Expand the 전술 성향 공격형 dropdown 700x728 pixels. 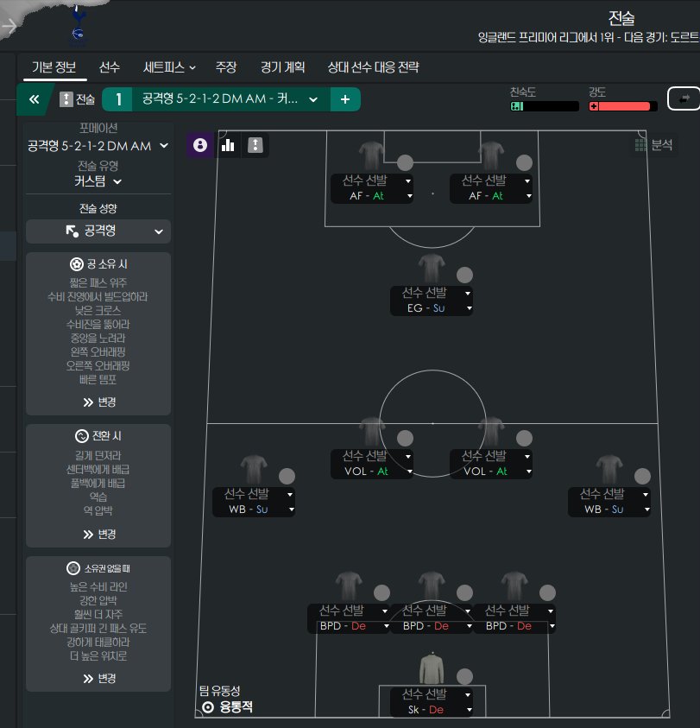(98, 231)
